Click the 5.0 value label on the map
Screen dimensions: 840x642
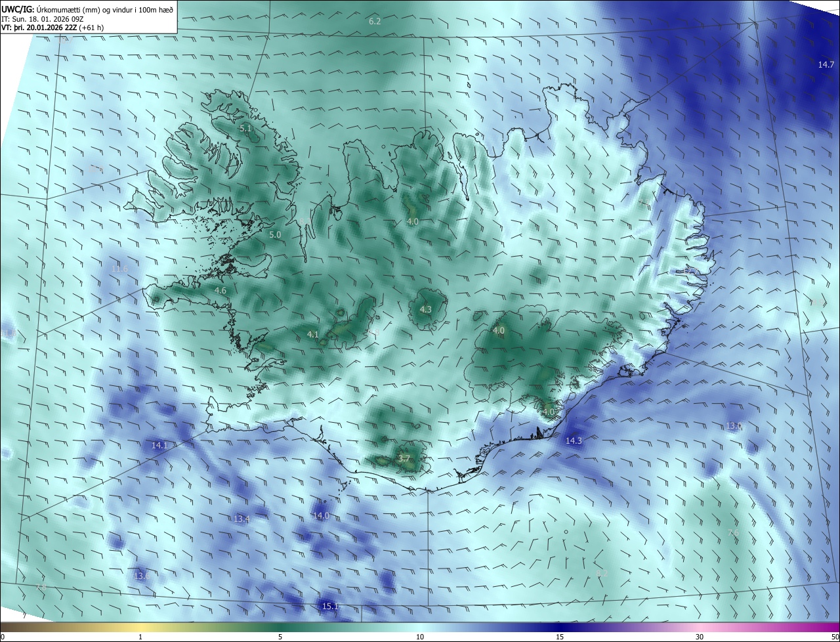(275, 234)
